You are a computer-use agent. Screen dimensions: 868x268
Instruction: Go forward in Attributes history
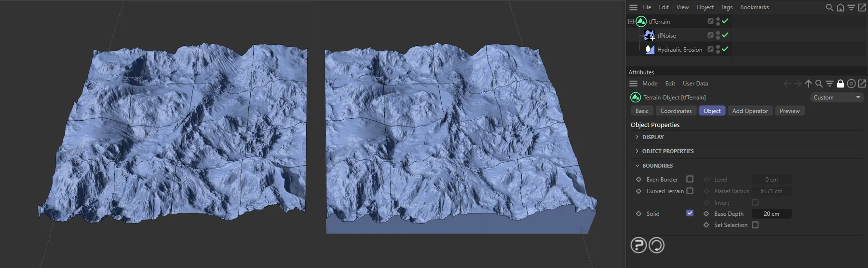(x=798, y=84)
